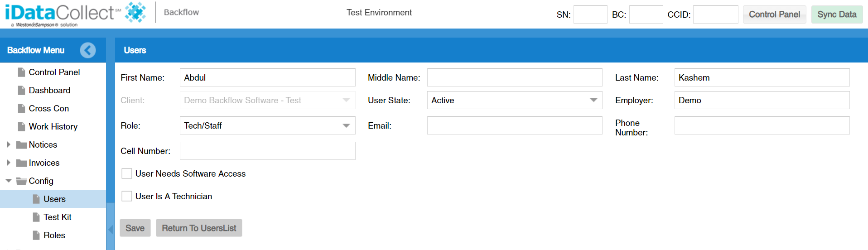Click the iDataCollect logo
This screenshot has height=250, width=868.
click(x=75, y=14)
